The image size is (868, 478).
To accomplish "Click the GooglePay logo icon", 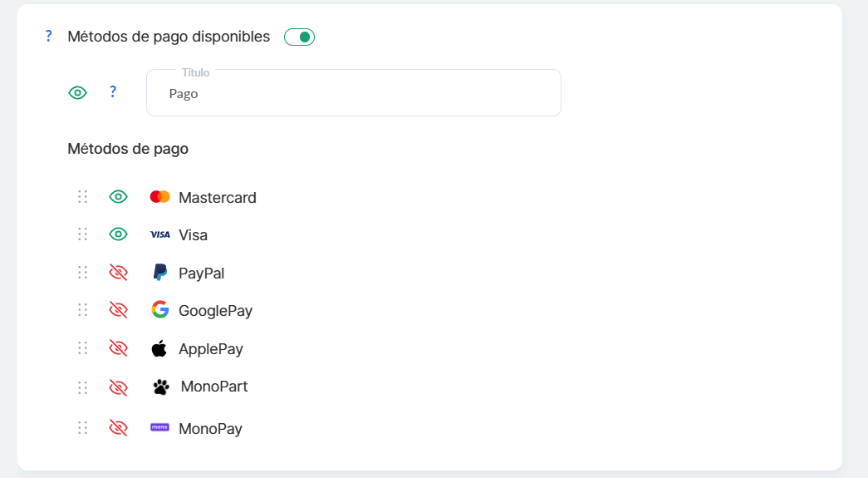I will (159, 310).
